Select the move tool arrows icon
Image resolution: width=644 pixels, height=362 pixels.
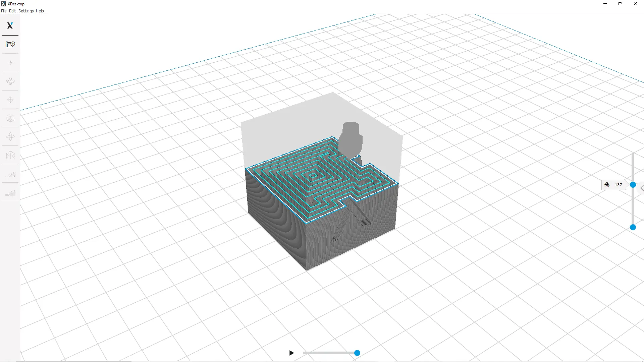point(10,100)
